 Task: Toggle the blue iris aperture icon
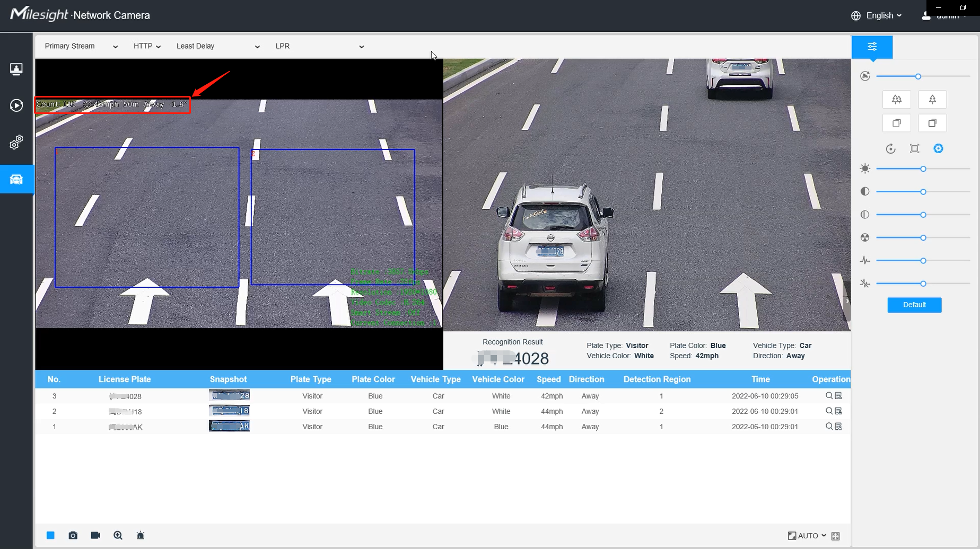click(938, 148)
